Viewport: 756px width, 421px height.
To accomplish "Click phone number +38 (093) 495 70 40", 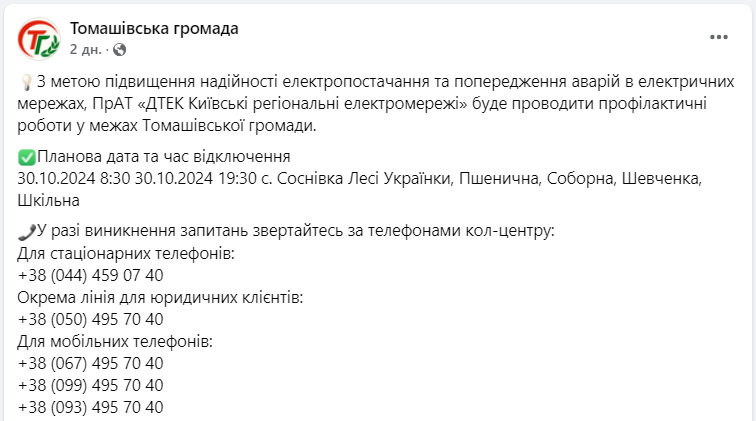I will (90, 407).
